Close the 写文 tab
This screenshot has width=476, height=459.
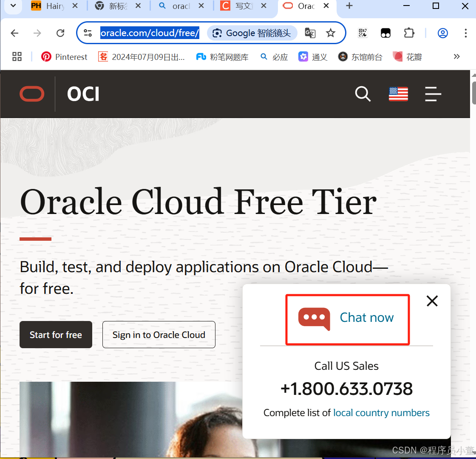click(264, 6)
